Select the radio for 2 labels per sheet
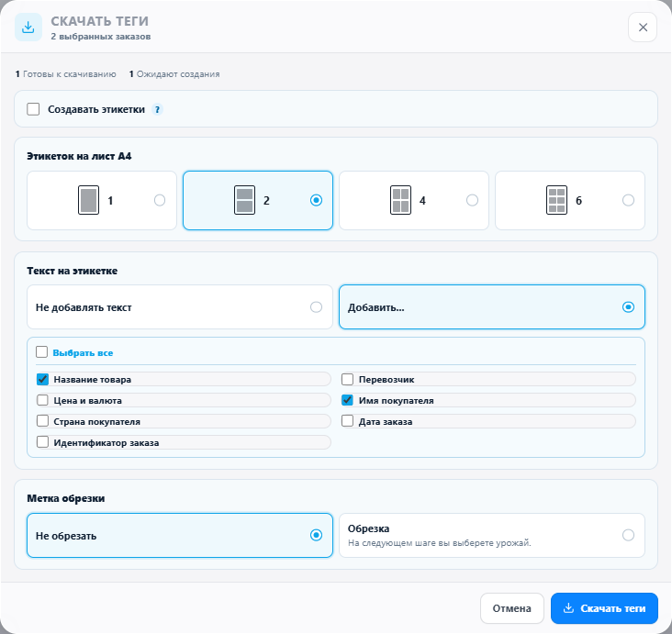The height and width of the screenshot is (634, 672). click(317, 200)
